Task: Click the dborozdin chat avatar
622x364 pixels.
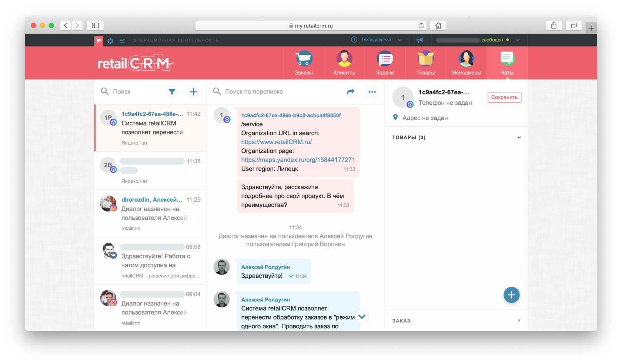Action: pos(108,203)
